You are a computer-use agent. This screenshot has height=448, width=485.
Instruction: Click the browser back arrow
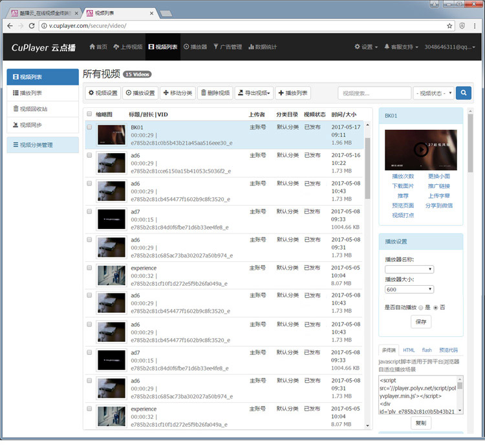click(10, 25)
